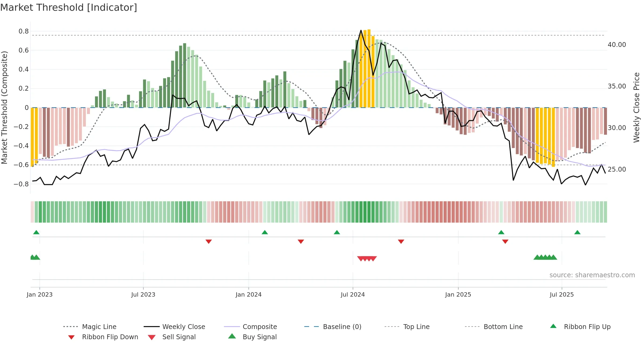Click the last buy signal marker before Jul 2025
The image size is (644, 362).
click(553, 257)
